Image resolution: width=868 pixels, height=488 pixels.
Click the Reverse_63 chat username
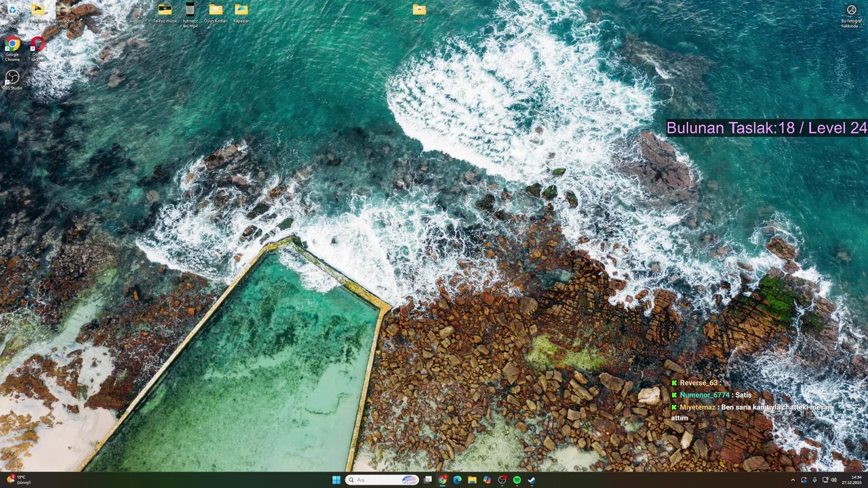(698, 383)
